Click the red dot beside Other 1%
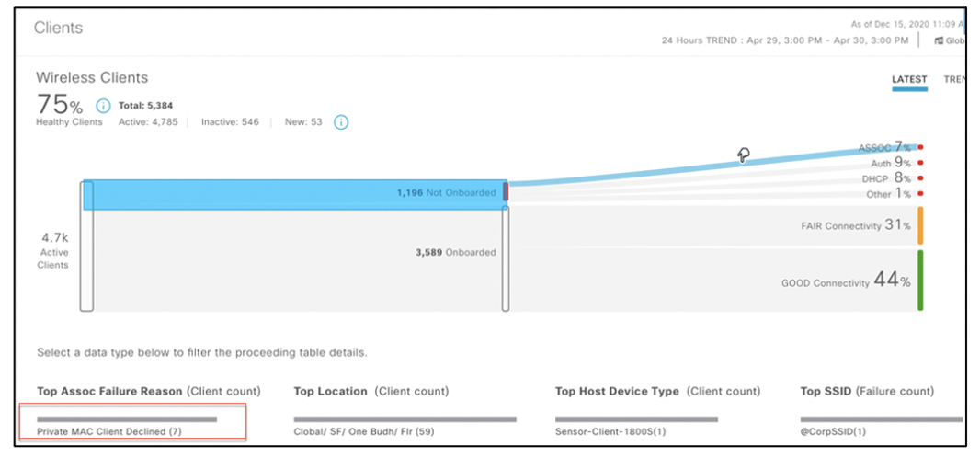980x458 pixels. 920,194
